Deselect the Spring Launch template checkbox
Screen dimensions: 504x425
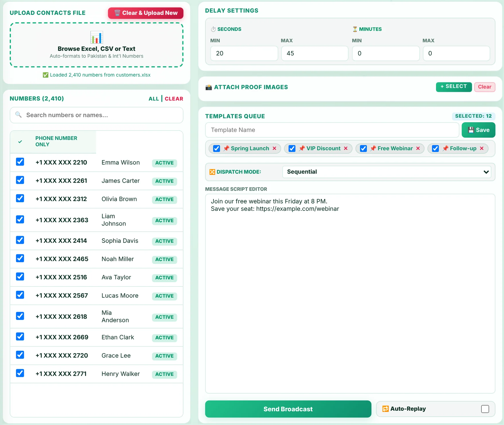tap(217, 149)
